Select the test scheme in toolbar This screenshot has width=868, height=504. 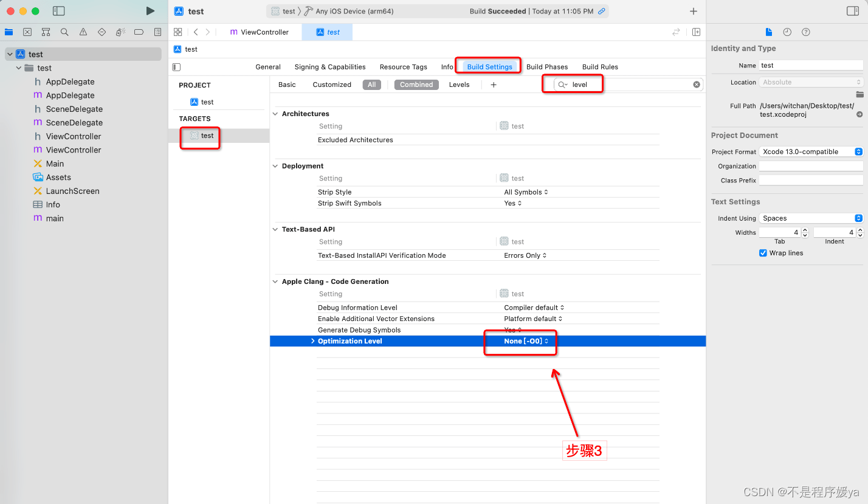(x=283, y=11)
